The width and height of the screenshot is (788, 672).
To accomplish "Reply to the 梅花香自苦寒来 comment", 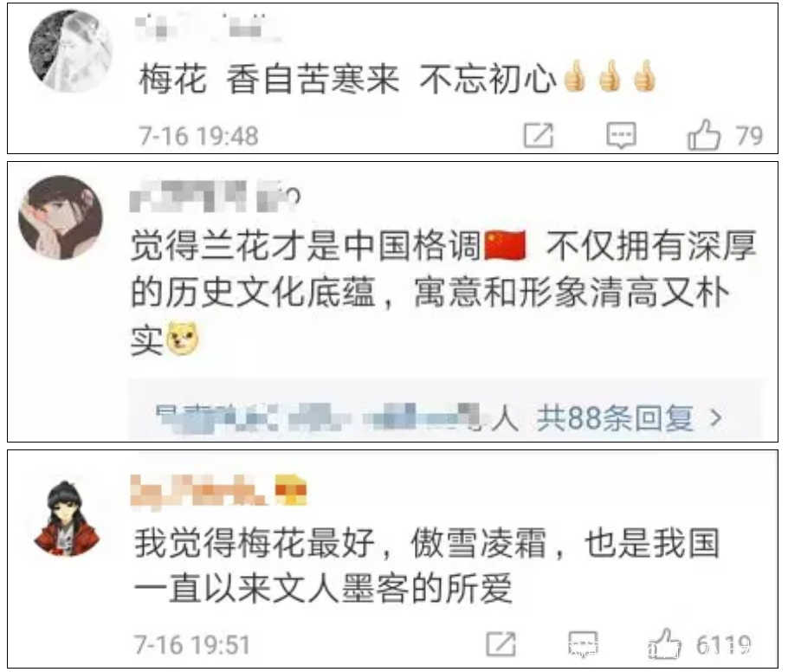I will coord(621,135).
